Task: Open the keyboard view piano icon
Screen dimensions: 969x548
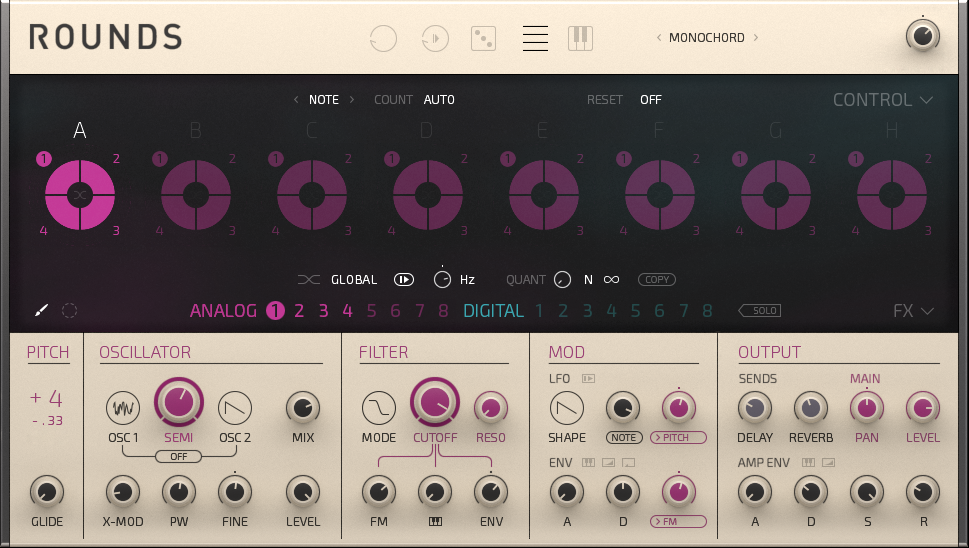Action: (580, 39)
